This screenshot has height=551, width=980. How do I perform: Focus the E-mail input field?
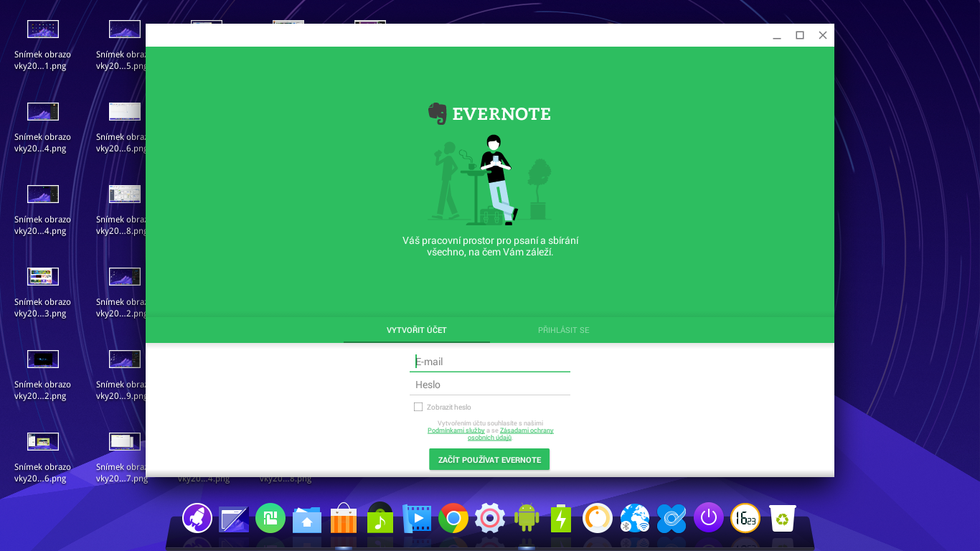pos(490,362)
